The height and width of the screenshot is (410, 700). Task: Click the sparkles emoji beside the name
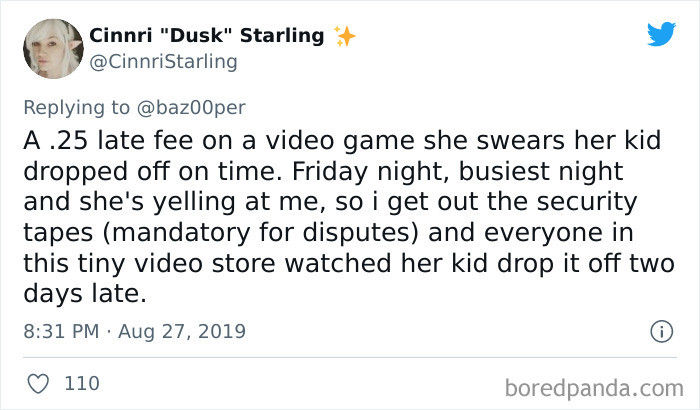345,36
